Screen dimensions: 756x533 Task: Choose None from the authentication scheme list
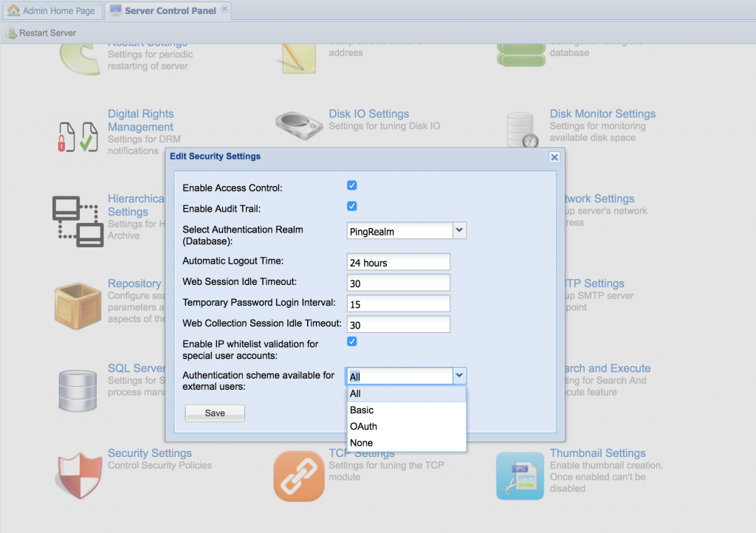coord(407,443)
